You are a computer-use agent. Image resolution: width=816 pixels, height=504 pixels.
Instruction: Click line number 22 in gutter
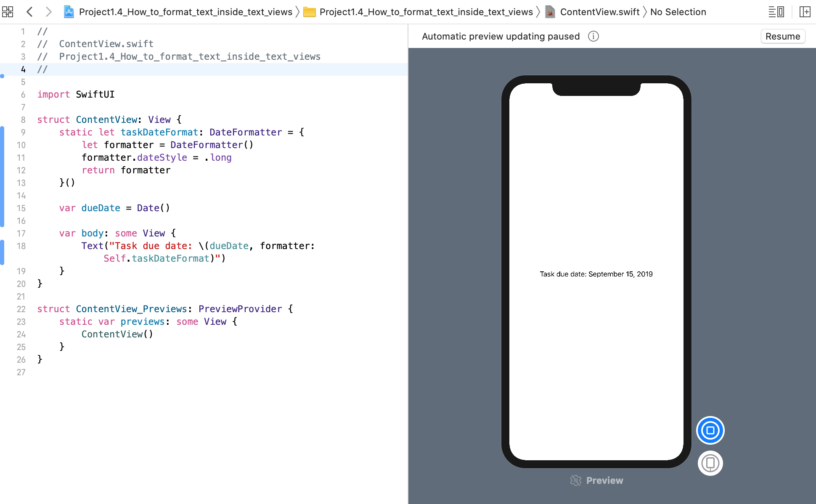point(21,309)
